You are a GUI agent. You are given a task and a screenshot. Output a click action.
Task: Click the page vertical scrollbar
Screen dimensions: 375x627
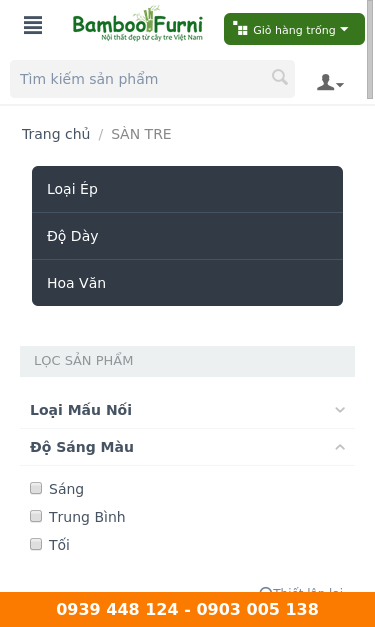pos(370,49)
